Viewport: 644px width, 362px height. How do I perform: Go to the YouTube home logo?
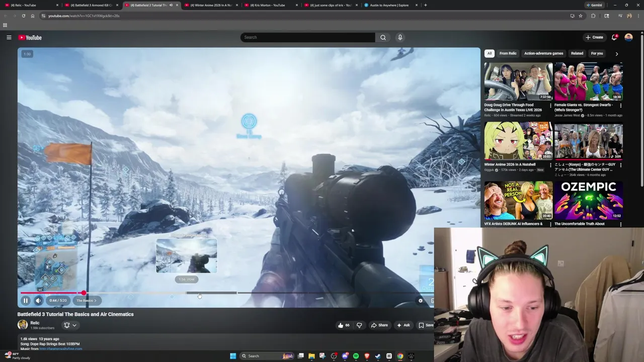pyautogui.click(x=30, y=37)
